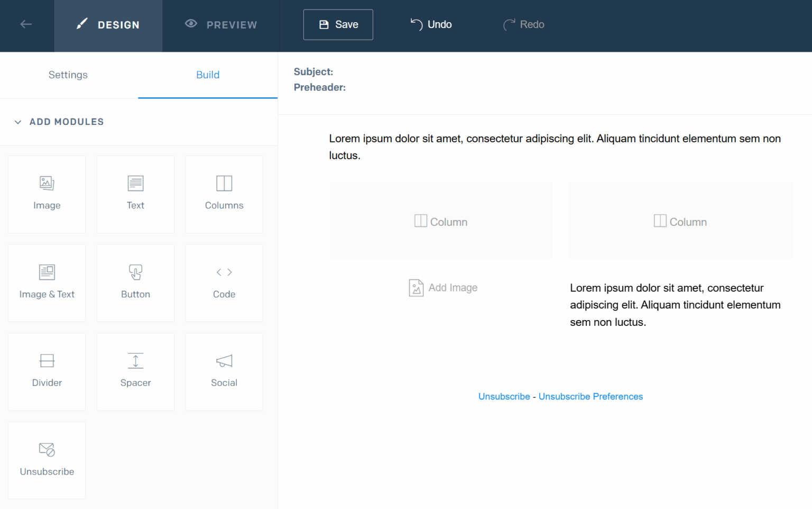Viewport: 812px width, 509px height.
Task: Add a Code module
Action: pyautogui.click(x=224, y=283)
